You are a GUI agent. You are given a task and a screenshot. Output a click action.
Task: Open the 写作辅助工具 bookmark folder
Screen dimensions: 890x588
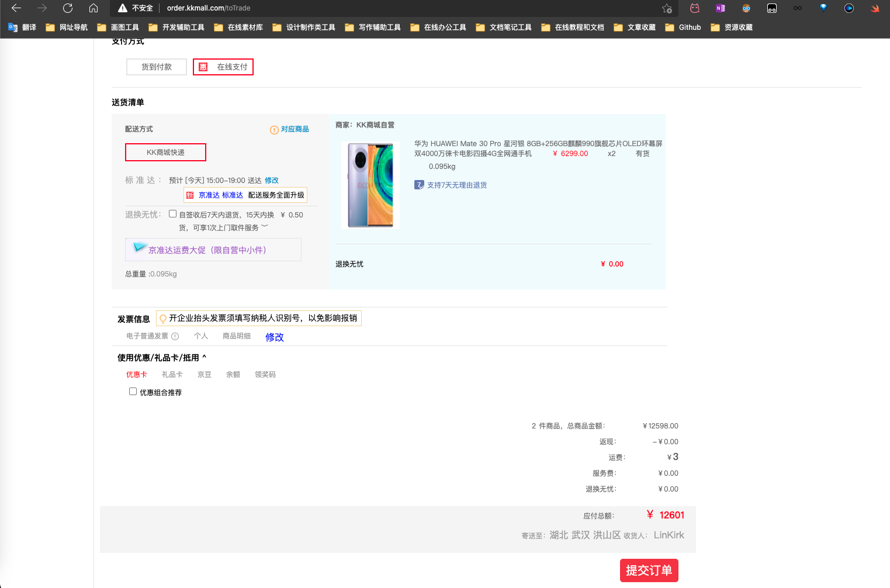(373, 27)
